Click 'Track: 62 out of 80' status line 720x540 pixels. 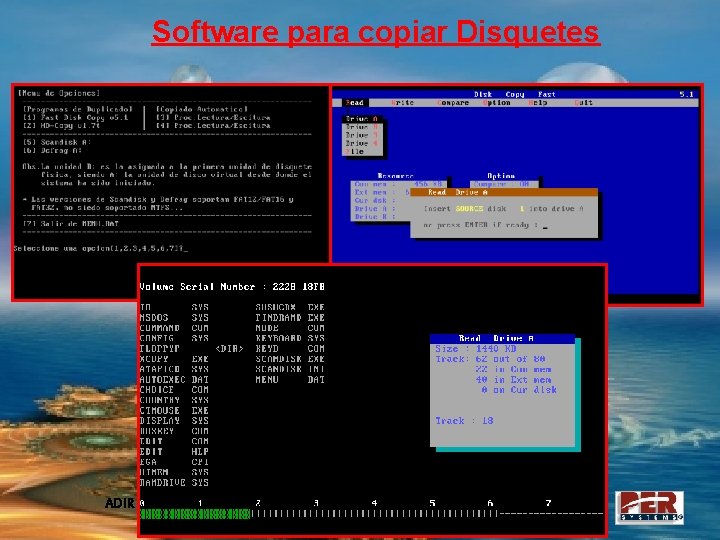[x=490, y=359]
